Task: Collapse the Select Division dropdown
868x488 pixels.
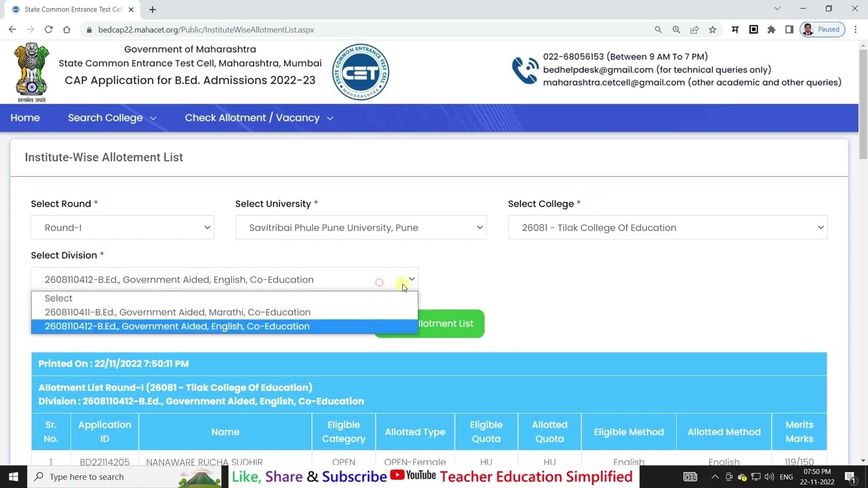Action: (x=224, y=279)
